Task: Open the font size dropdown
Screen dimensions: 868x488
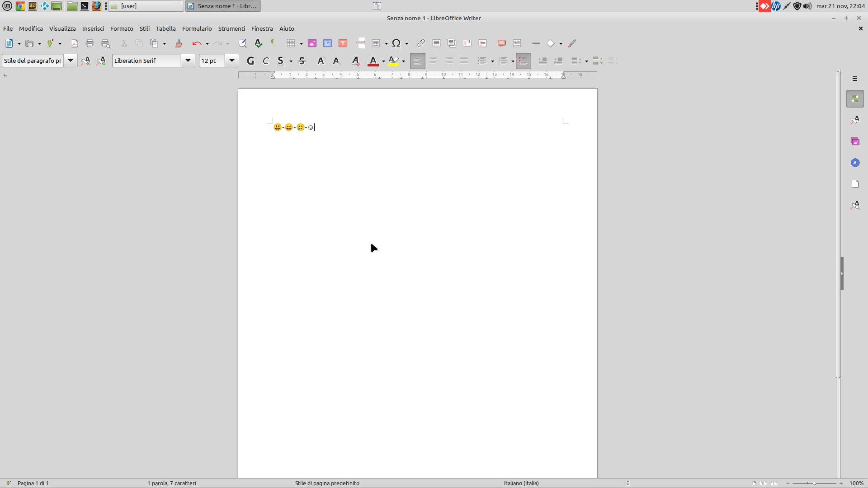Action: pyautogui.click(x=231, y=61)
